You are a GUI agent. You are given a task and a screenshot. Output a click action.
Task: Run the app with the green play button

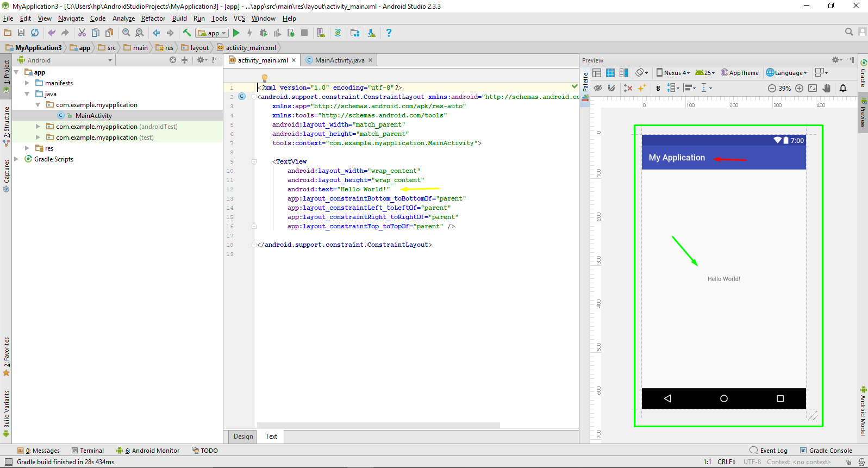[236, 33]
